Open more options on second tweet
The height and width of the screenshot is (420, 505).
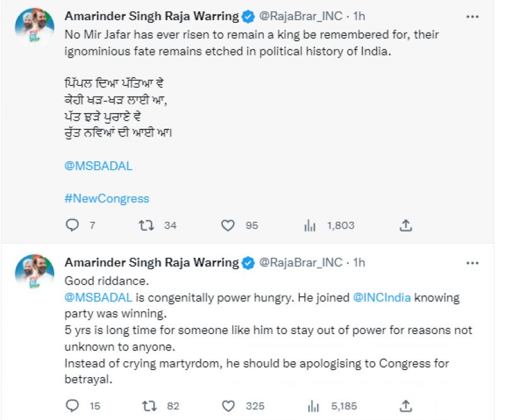pos(472,262)
